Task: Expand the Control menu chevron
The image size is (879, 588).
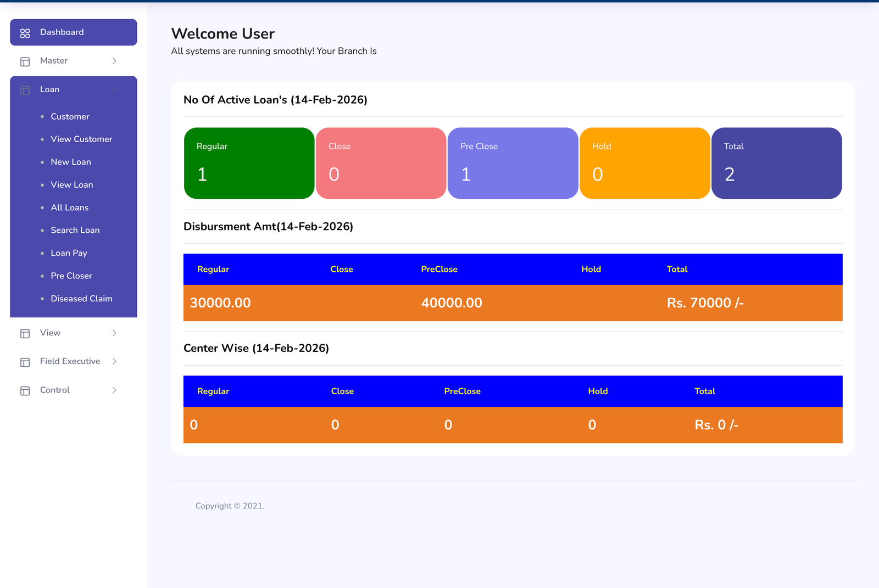Action: (114, 390)
